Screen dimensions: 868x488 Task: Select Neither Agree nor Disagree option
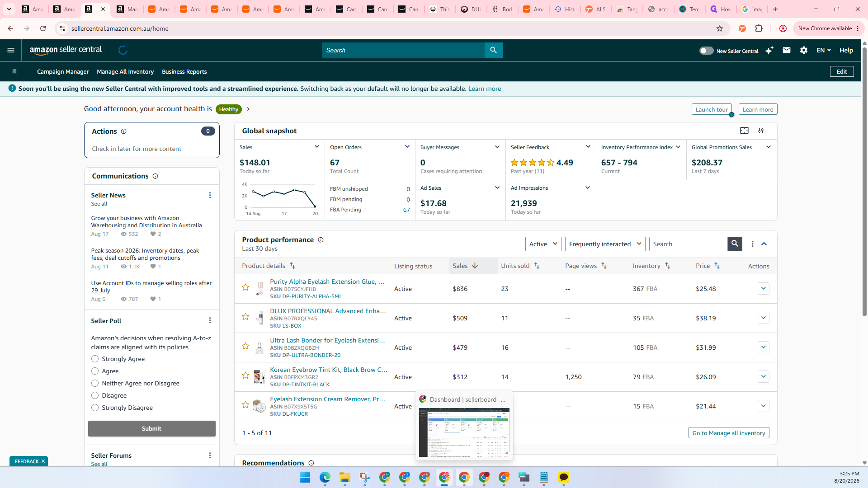click(x=95, y=383)
